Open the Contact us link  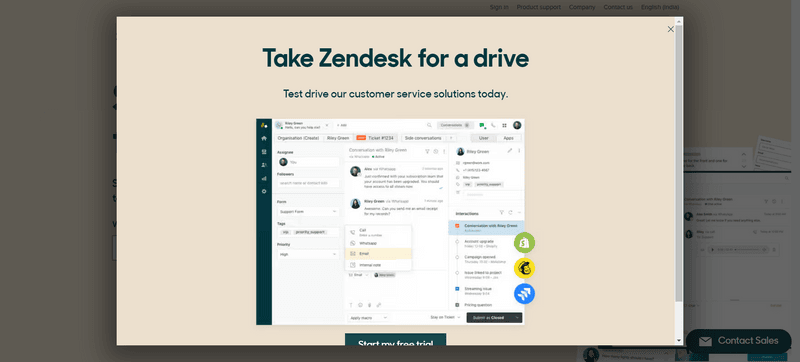(x=618, y=7)
